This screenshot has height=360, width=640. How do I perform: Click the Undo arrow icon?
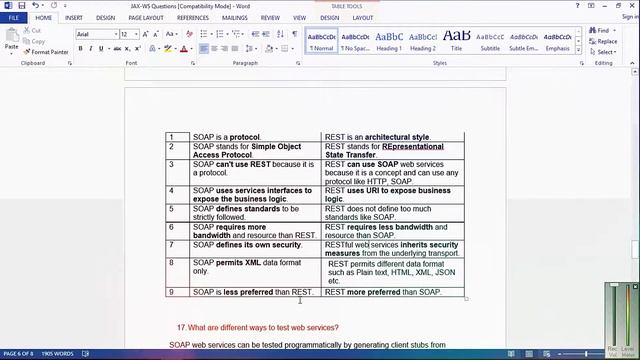click(x=36, y=5)
